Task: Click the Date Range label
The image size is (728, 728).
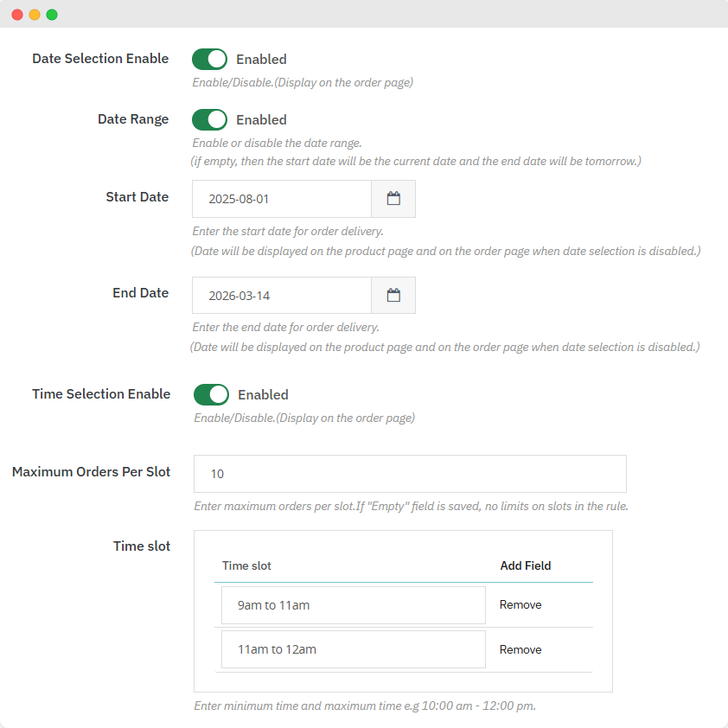Action: pyautogui.click(x=133, y=119)
